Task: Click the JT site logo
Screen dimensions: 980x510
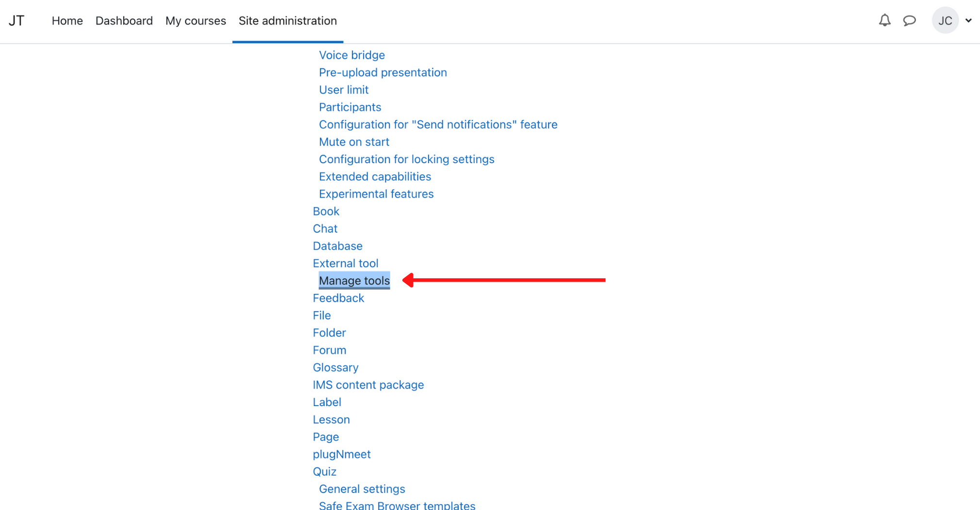Action: 17,21
